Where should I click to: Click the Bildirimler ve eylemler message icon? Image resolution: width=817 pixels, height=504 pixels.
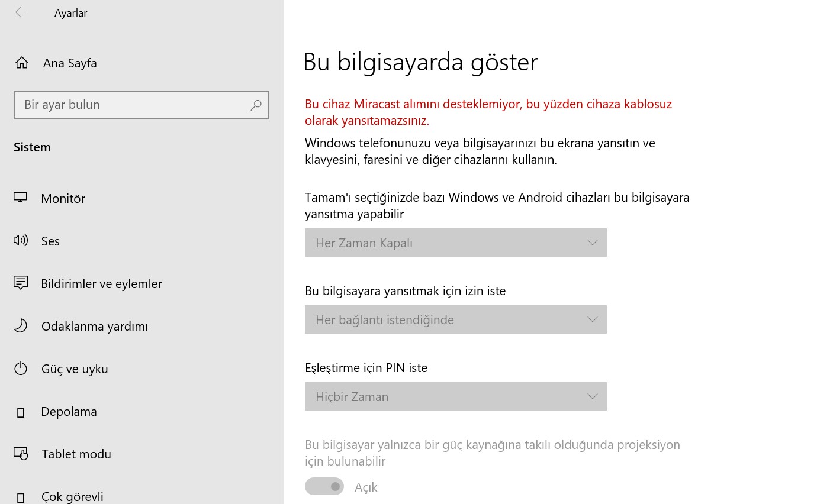(x=21, y=283)
